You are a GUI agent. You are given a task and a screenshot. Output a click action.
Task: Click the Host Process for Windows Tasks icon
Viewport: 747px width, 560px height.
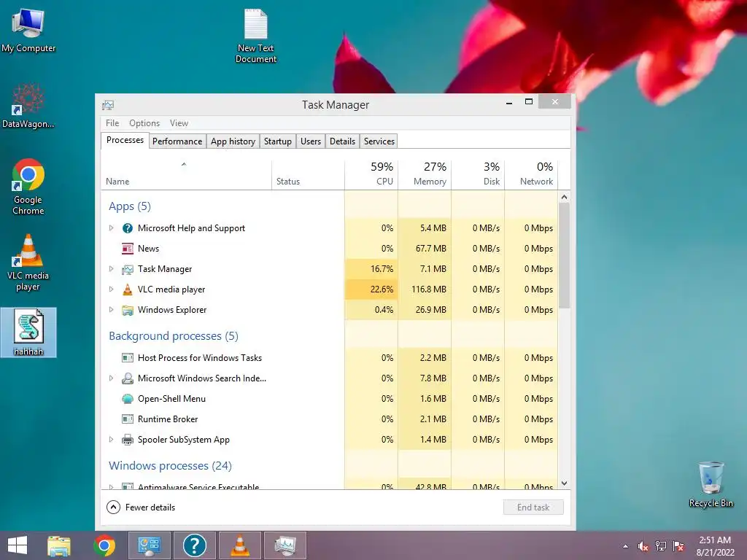[127, 357]
